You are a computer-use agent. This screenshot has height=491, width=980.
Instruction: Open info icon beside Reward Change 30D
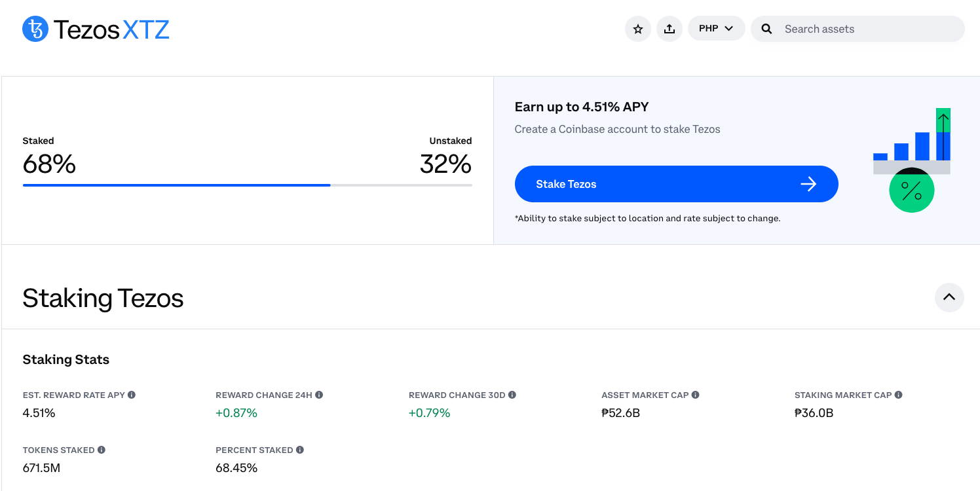(x=512, y=395)
